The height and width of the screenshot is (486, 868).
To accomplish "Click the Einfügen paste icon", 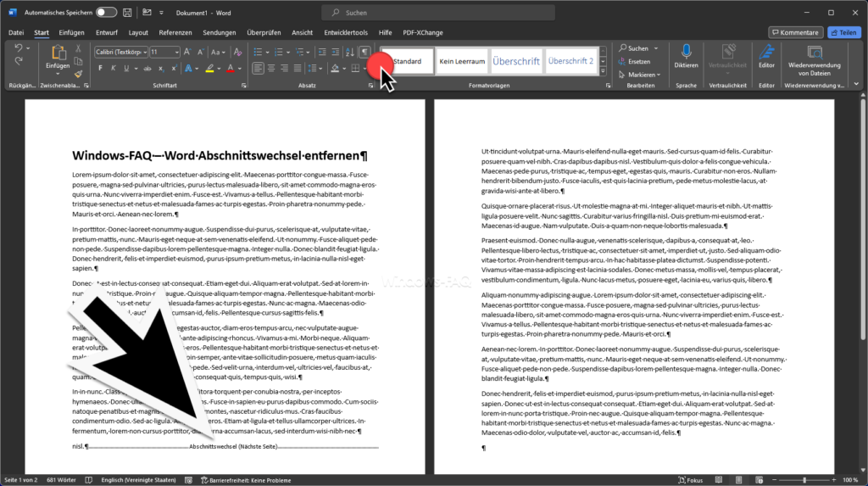I will coord(58,53).
